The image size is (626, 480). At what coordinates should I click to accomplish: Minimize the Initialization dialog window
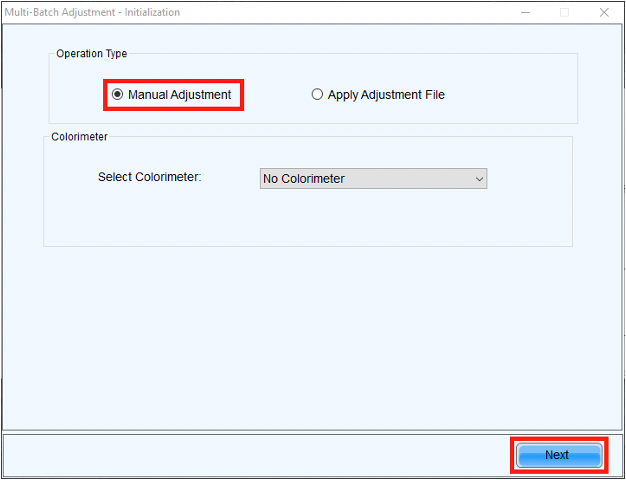coord(525,13)
